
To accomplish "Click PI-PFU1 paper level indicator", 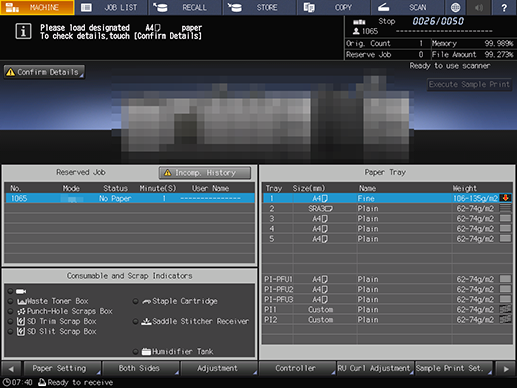I will (506, 279).
